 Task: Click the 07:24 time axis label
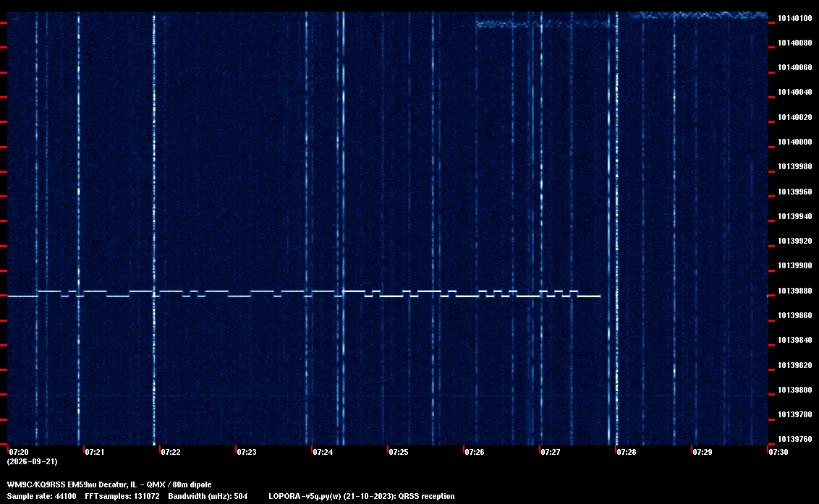(x=323, y=452)
